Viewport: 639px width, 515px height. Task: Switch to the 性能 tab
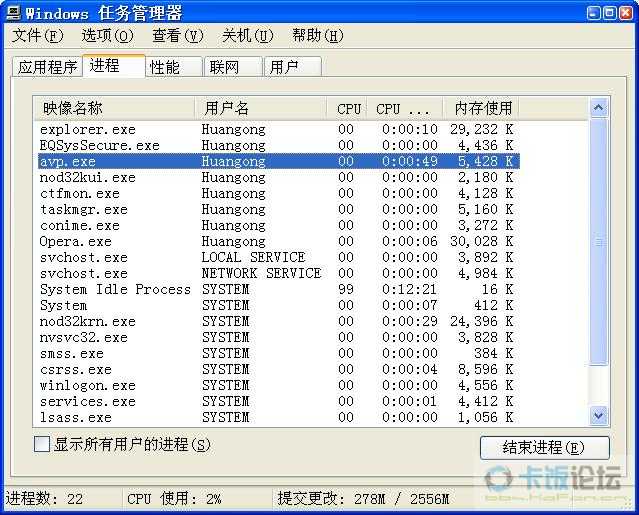coord(174,67)
